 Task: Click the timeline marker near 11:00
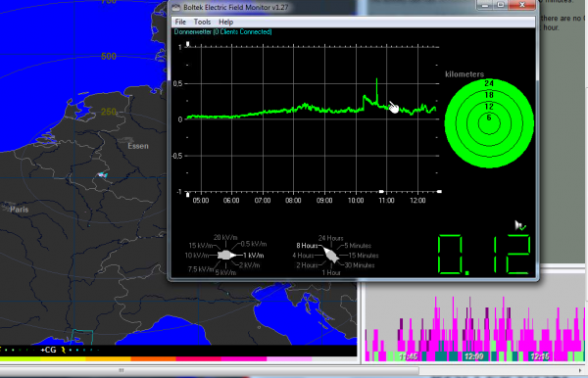tap(381, 191)
